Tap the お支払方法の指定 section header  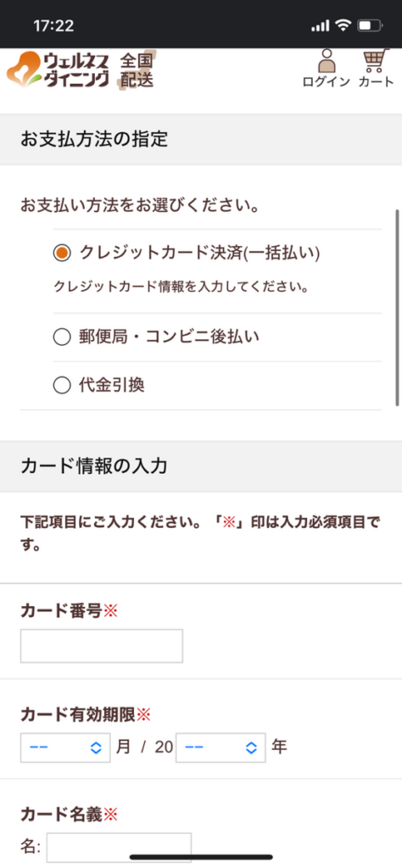tap(201, 140)
